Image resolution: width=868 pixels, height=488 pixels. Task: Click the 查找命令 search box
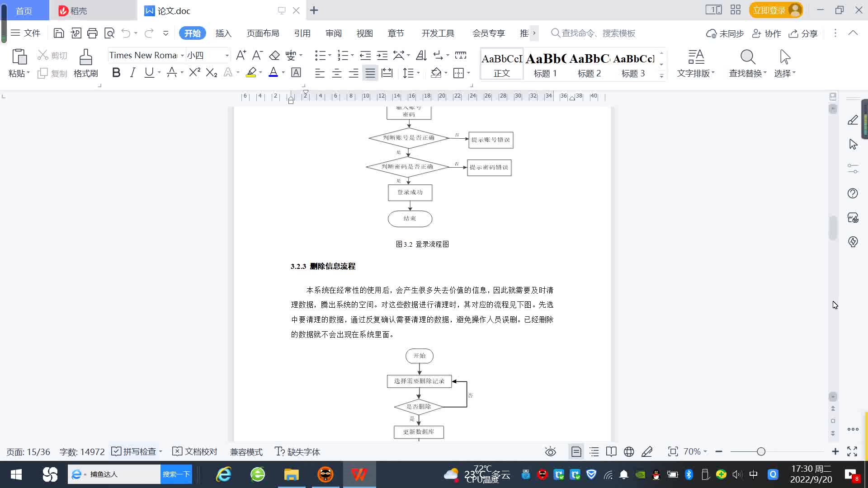click(598, 33)
